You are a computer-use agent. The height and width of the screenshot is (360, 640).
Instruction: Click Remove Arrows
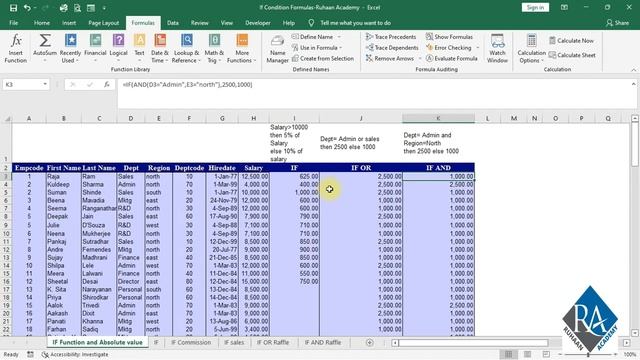(390, 58)
